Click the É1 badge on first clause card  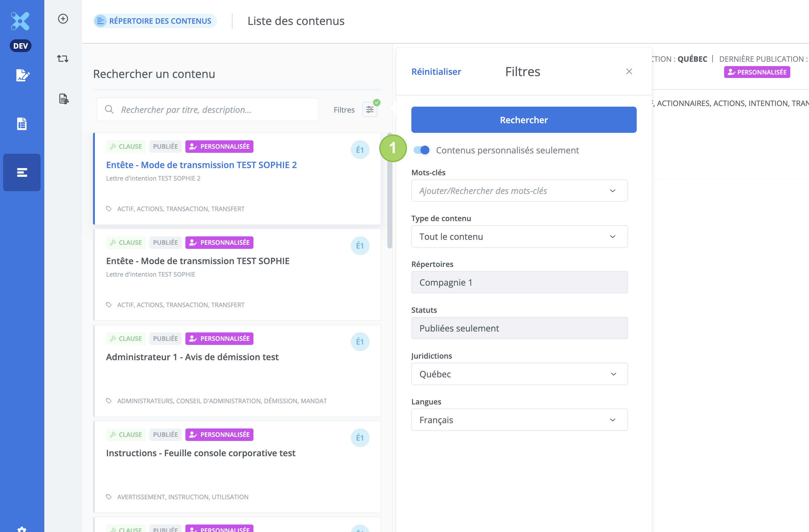pos(360,150)
